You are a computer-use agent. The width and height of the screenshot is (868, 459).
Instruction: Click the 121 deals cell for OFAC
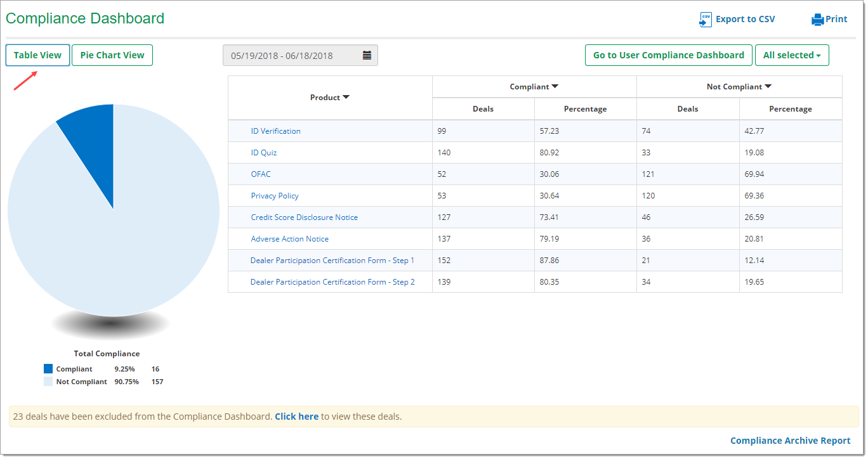point(688,174)
